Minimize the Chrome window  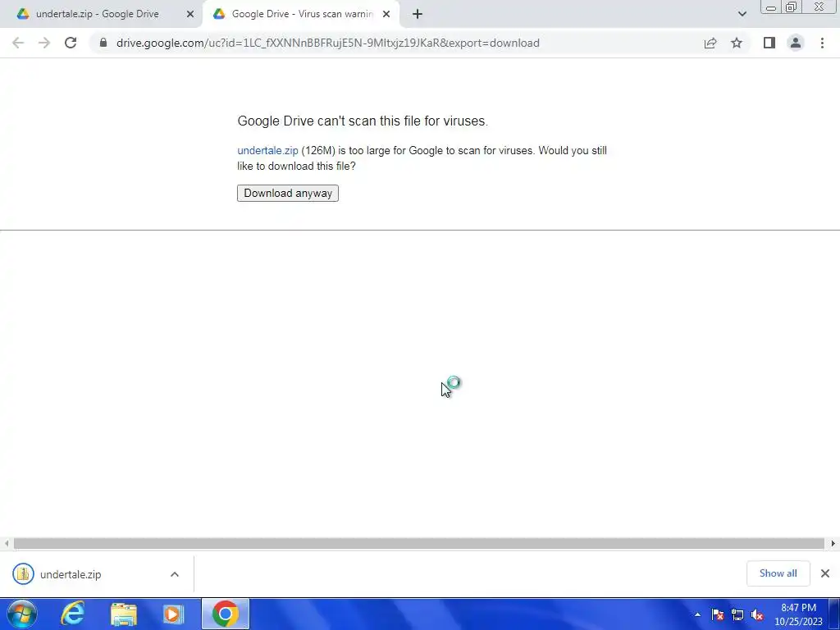click(771, 7)
